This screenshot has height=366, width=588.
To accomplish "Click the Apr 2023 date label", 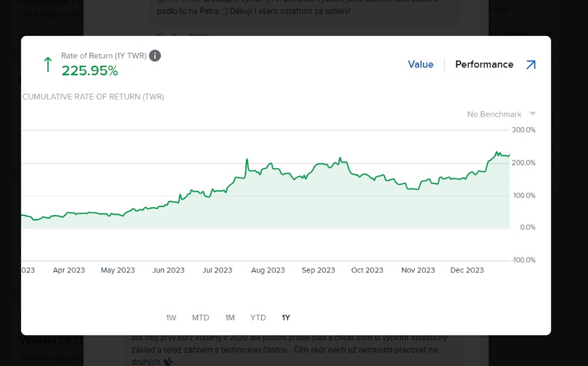I will coord(69,270).
